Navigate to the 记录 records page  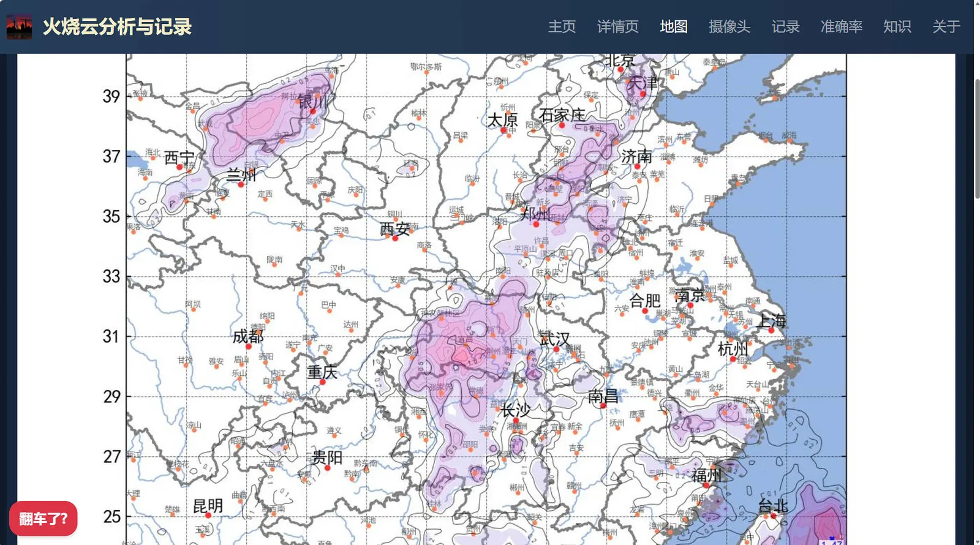(785, 27)
